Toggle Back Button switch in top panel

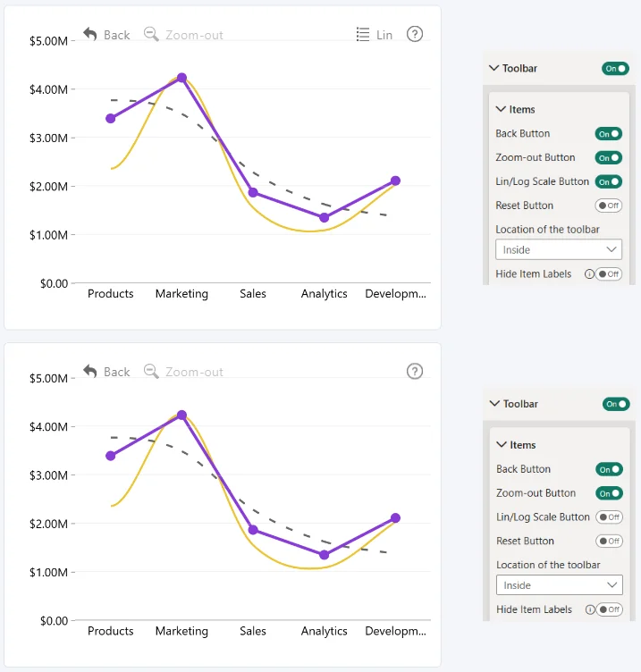coord(609,134)
